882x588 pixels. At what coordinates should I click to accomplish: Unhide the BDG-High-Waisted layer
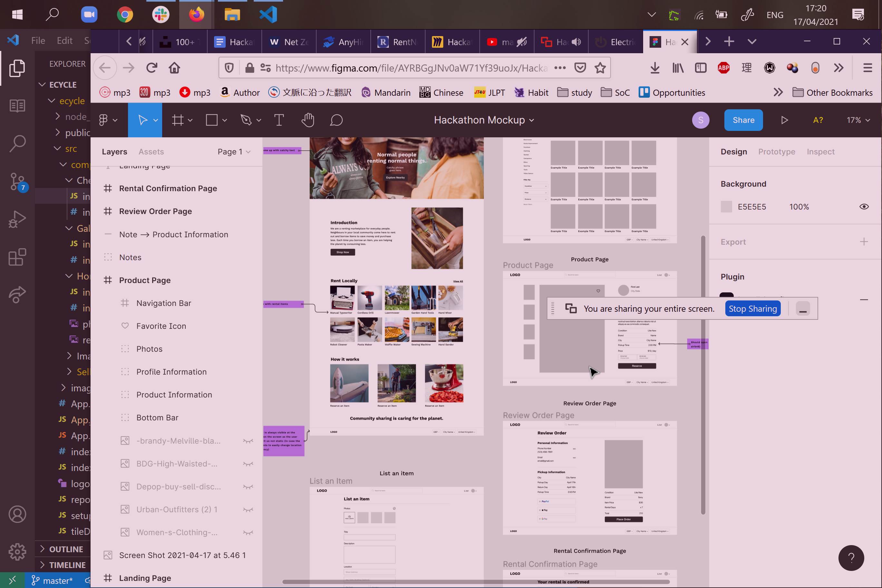[248, 464]
